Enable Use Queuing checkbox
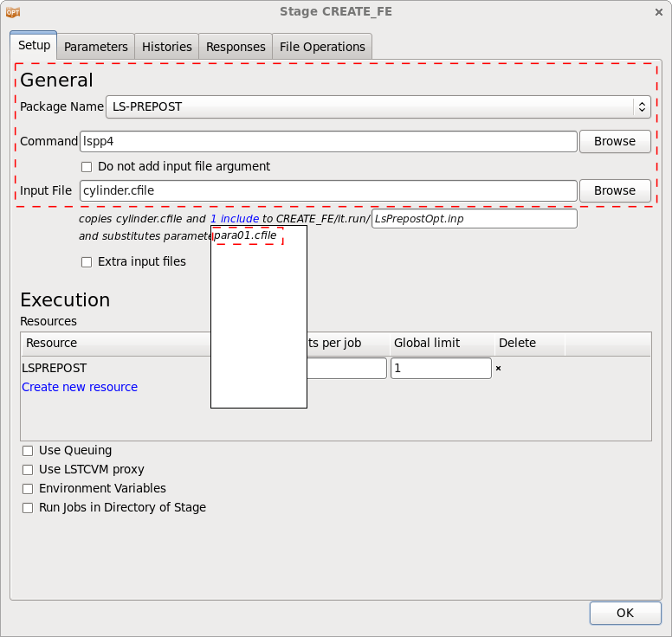The height and width of the screenshot is (637, 672). [x=28, y=451]
